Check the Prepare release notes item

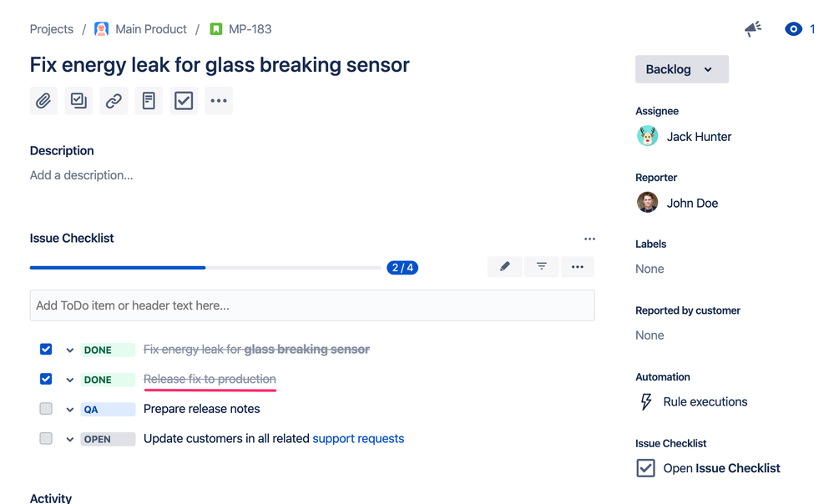[46, 408]
